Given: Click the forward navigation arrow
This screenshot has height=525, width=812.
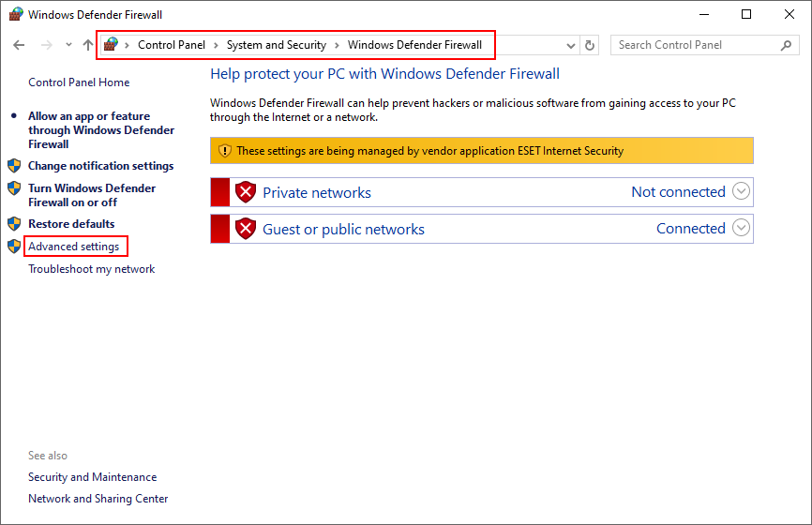Looking at the screenshot, I should pos(47,45).
